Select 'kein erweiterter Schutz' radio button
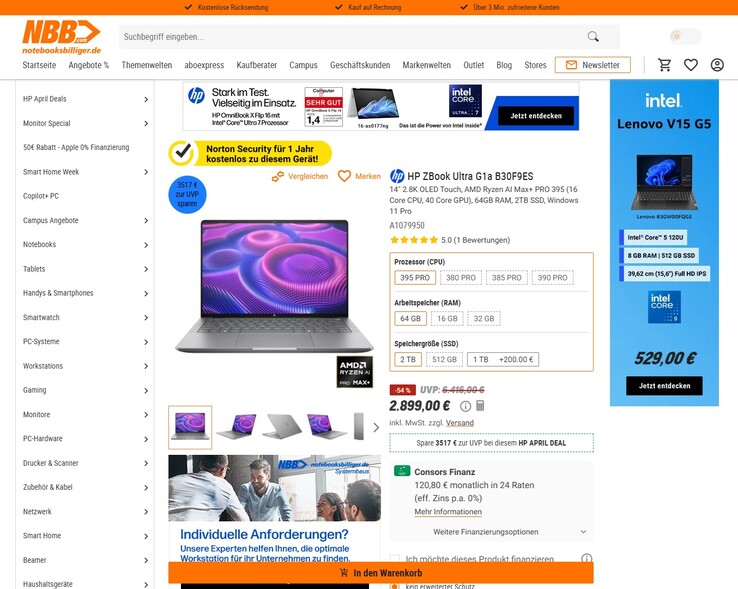The width and height of the screenshot is (738, 589). click(395, 586)
